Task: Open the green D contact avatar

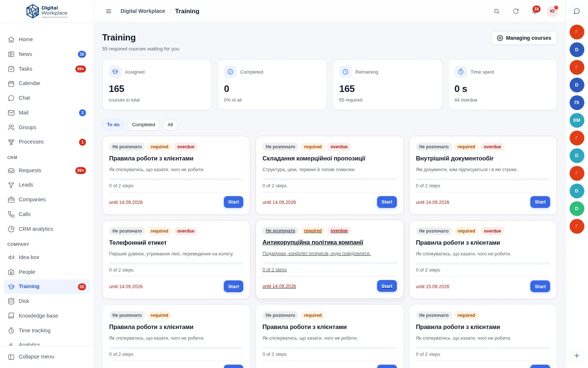Action: pos(577,209)
